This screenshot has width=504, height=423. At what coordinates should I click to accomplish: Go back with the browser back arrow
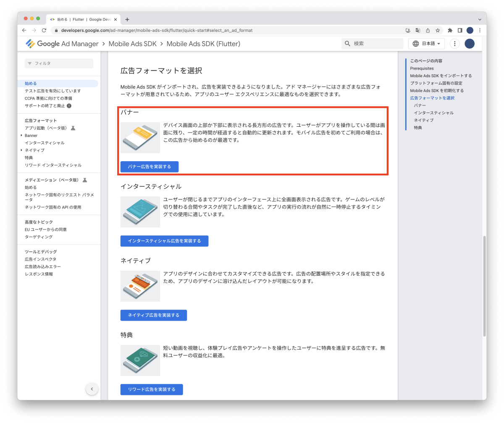(24, 30)
